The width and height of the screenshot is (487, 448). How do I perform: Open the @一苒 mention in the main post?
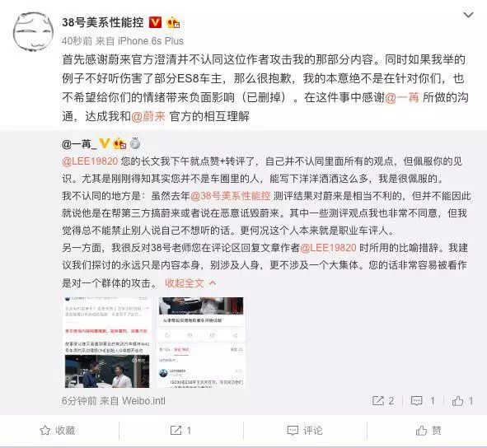click(x=402, y=97)
